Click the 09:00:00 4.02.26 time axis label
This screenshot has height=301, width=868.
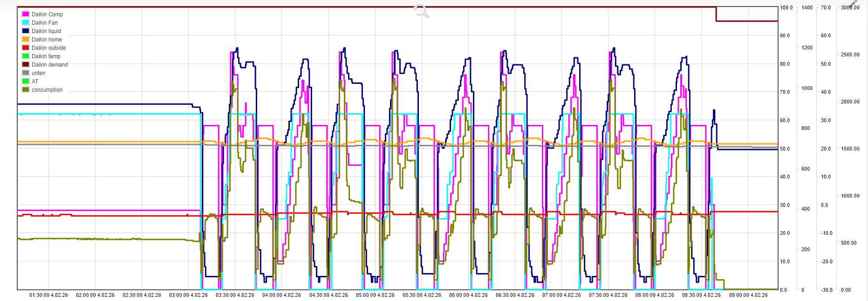748,295
